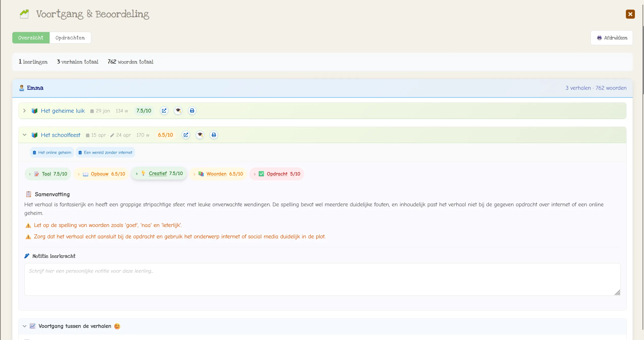
Task: Click the 6.5/10 score of Het schoolfeest
Action: pos(166,135)
